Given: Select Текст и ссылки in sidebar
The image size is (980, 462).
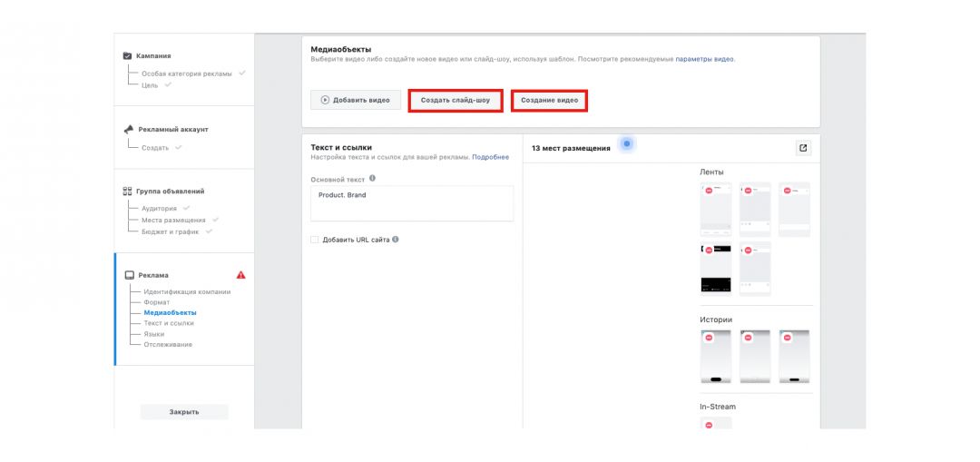Looking at the screenshot, I should point(169,323).
